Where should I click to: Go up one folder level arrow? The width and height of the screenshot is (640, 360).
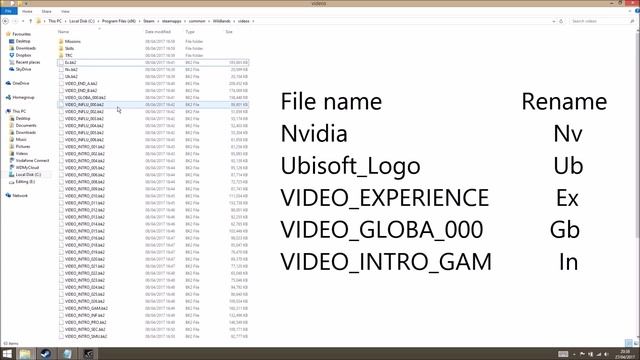tap(30, 21)
